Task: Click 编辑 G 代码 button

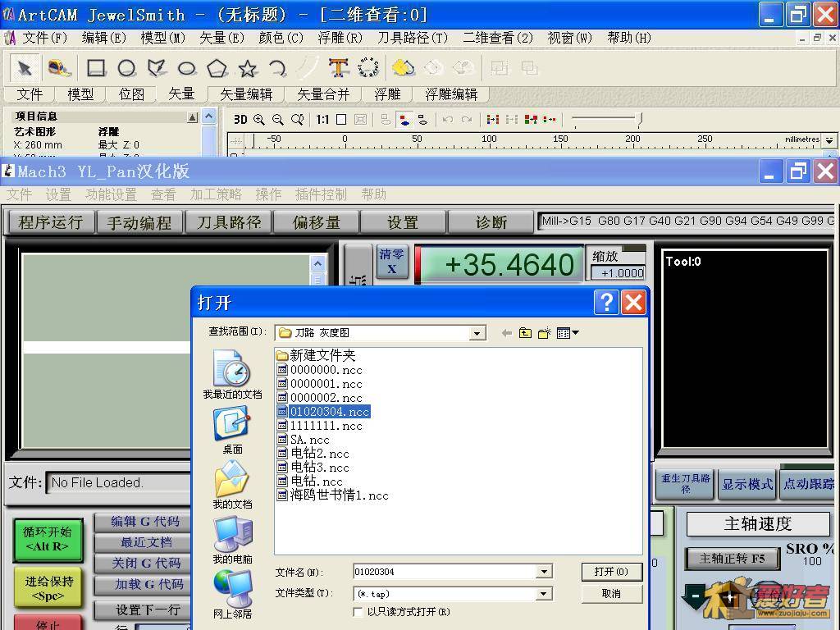Action: coord(144,521)
